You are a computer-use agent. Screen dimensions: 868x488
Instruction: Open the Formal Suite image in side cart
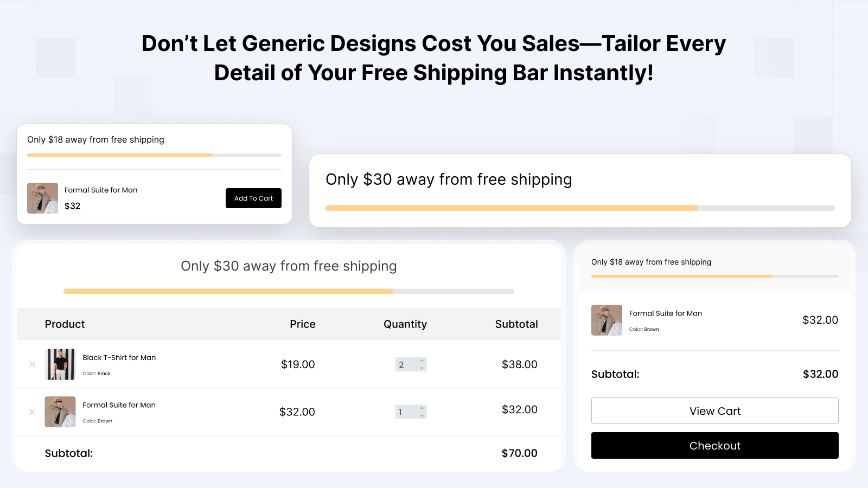pos(607,320)
